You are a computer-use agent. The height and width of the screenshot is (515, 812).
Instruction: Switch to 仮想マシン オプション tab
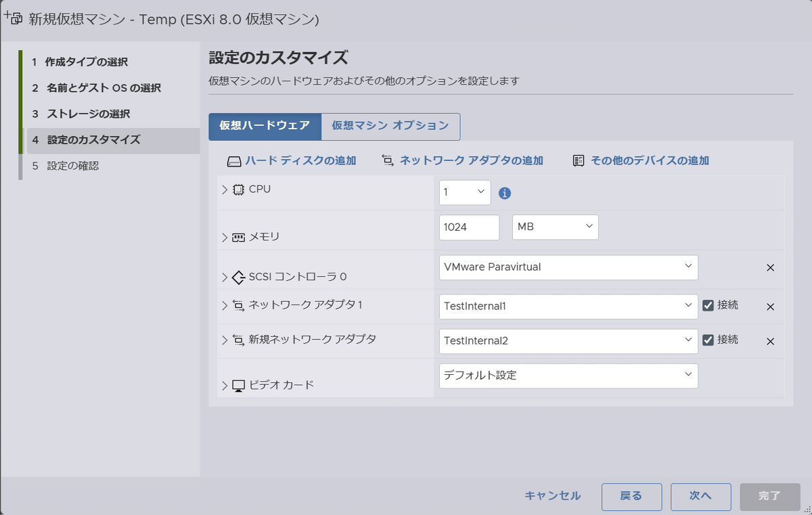pos(390,126)
